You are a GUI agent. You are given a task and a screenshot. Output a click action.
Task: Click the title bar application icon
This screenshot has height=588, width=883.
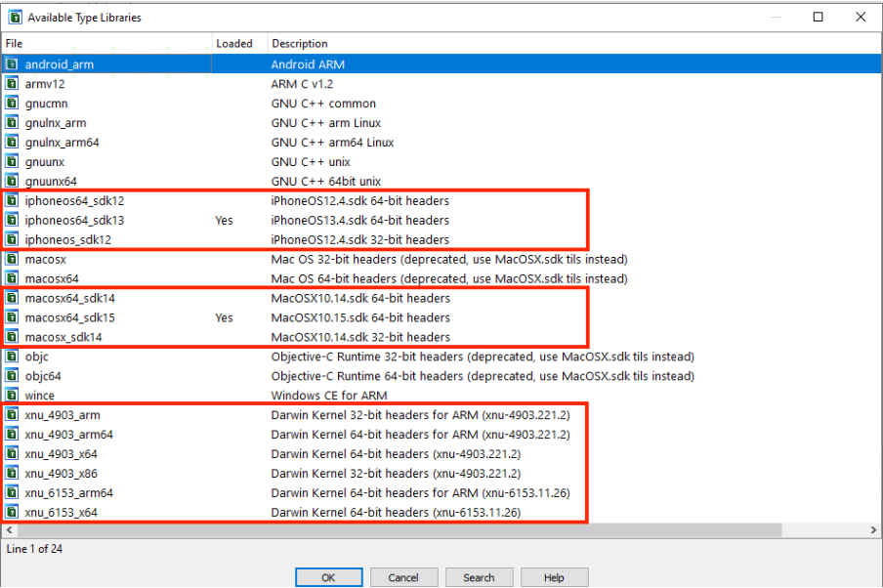[16, 18]
